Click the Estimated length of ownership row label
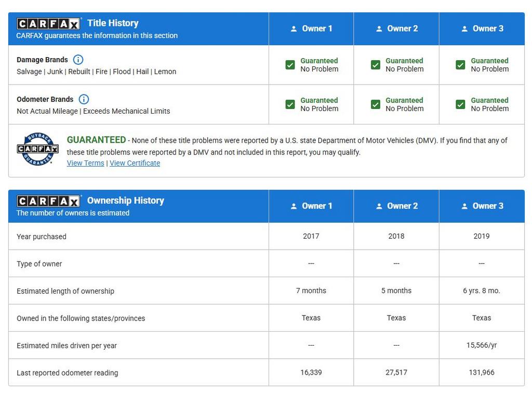Viewport: 532px width, 397px height. pos(65,291)
